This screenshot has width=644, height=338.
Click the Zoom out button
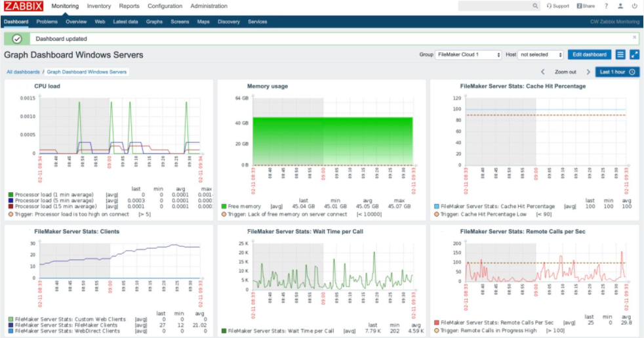pos(565,72)
